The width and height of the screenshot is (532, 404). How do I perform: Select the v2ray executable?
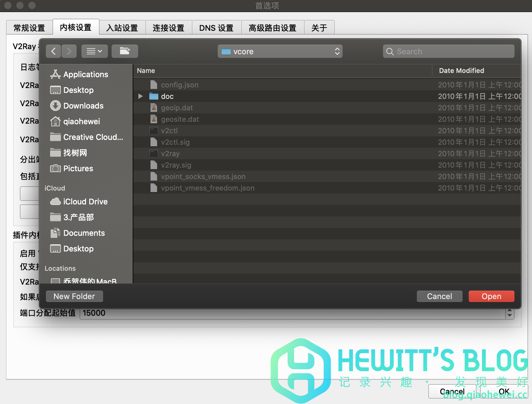point(327,153)
